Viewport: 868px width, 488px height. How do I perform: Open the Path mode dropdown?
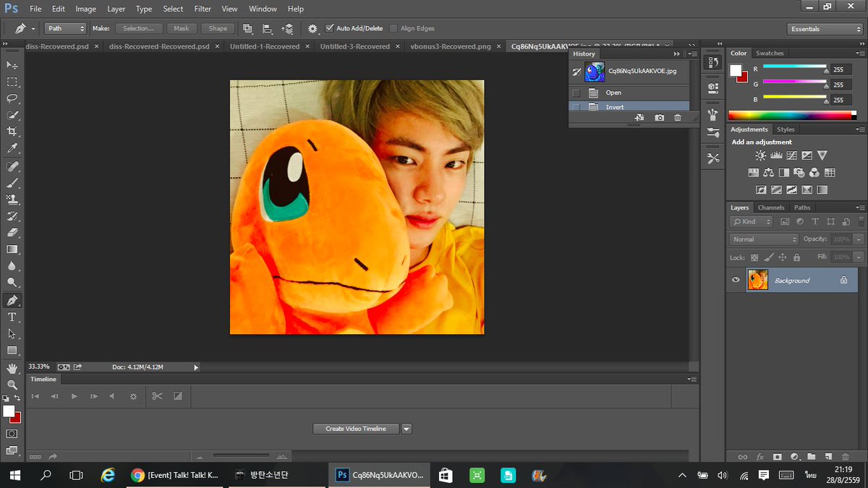pos(66,29)
